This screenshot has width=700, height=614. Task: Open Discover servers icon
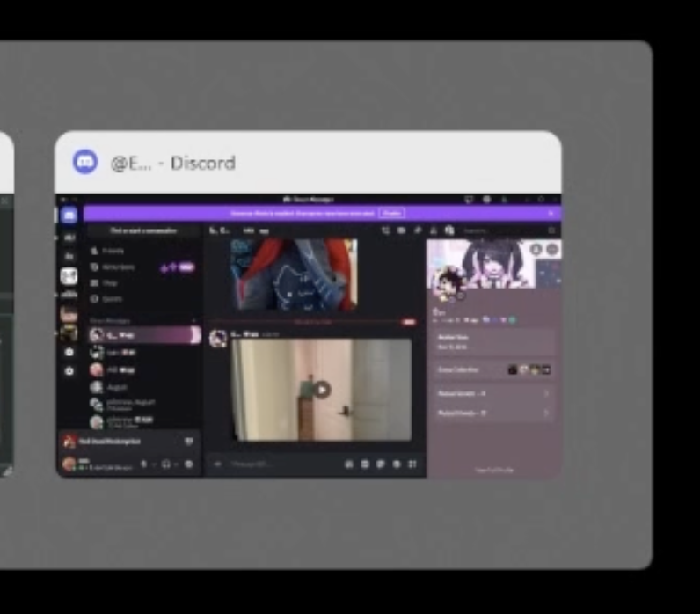pos(69,371)
